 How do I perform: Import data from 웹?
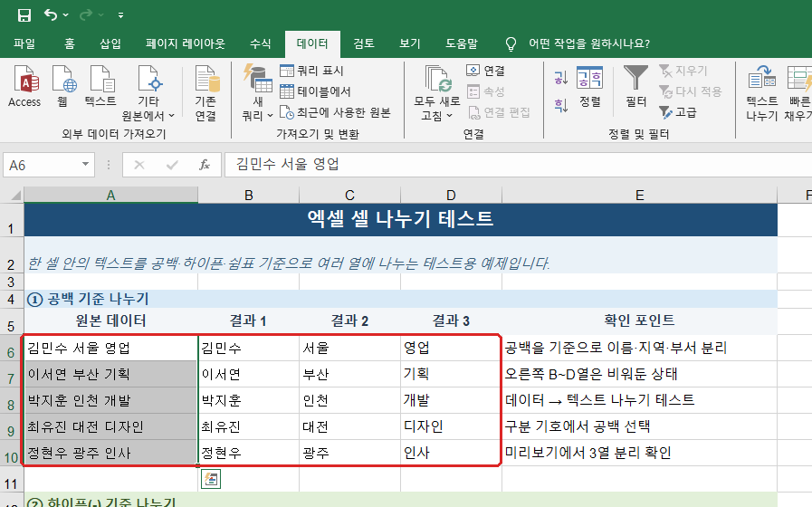tap(62, 86)
